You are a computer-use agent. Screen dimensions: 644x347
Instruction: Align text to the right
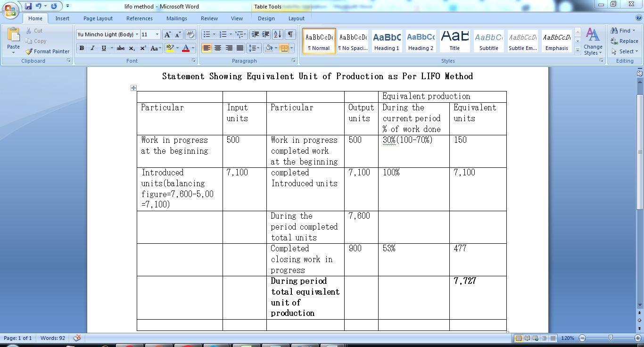click(229, 48)
